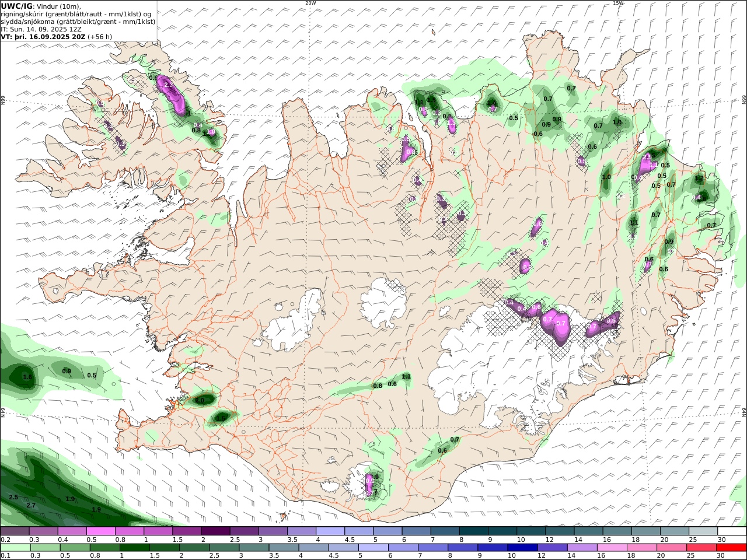Click the 15W longitude label
This screenshot has width=747, height=560.
(x=618, y=3)
